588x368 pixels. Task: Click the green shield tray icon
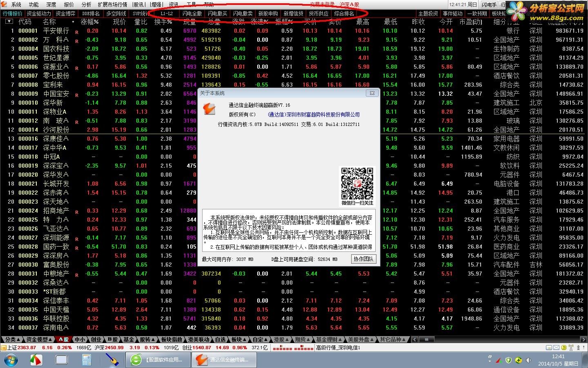[508, 360]
